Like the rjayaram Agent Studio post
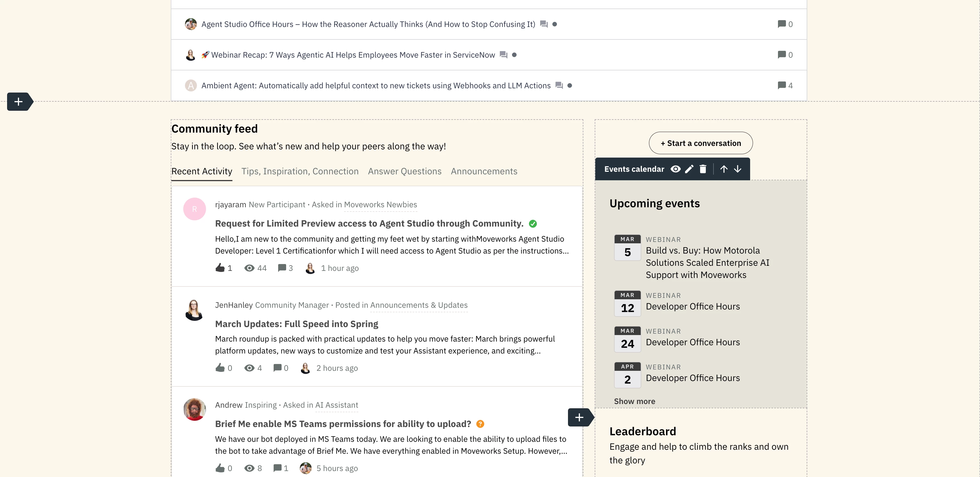980x477 pixels. (x=220, y=268)
